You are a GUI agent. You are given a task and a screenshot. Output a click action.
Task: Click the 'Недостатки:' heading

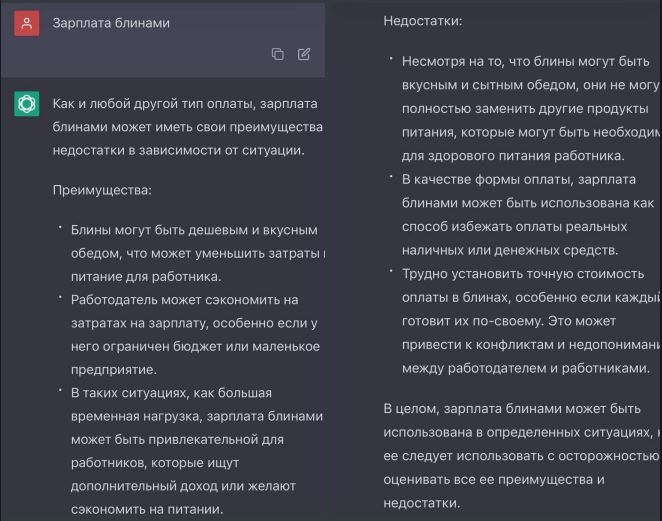pos(423,21)
